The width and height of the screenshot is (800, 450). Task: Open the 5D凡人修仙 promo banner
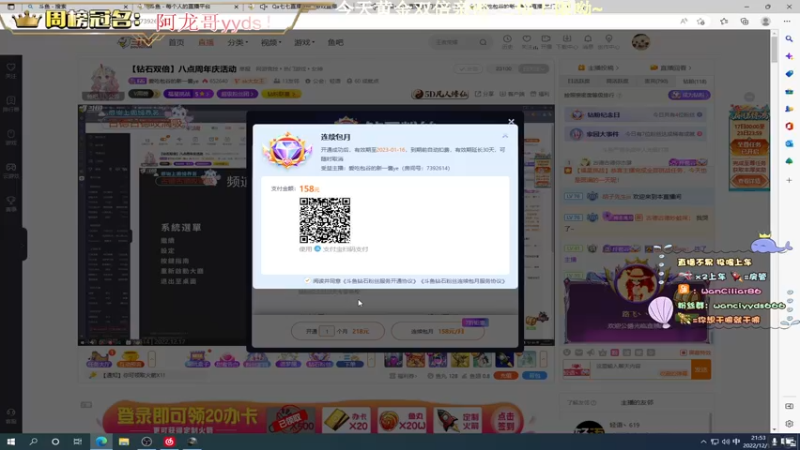[x=440, y=94]
